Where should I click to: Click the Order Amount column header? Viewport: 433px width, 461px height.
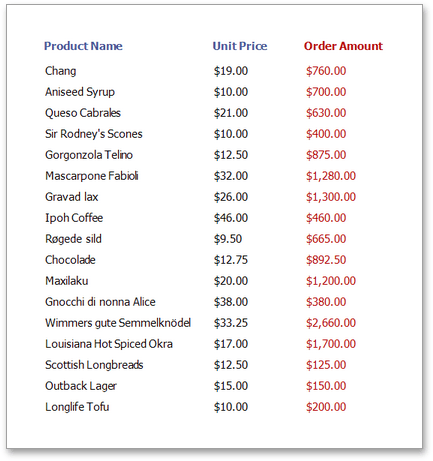[343, 46]
